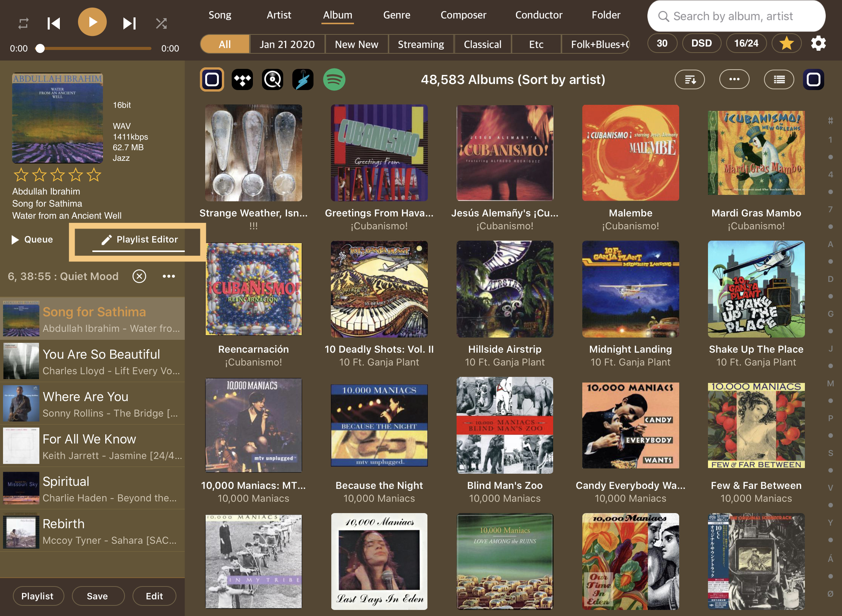Click the playback progress slider knob
This screenshot has height=616, width=842.
[40, 48]
